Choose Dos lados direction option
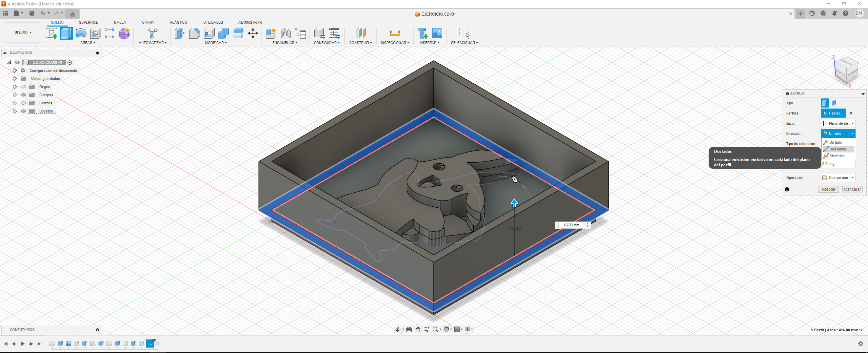This screenshot has width=868, height=353. [839, 149]
